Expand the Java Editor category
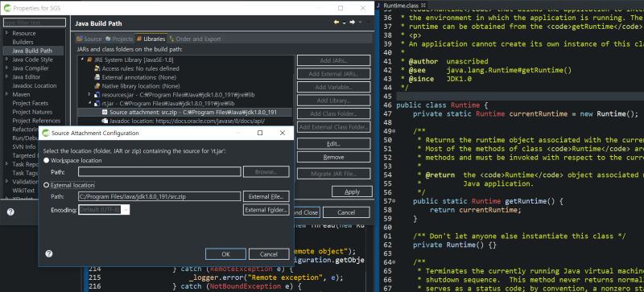This screenshot has height=292, width=644. (x=6, y=76)
